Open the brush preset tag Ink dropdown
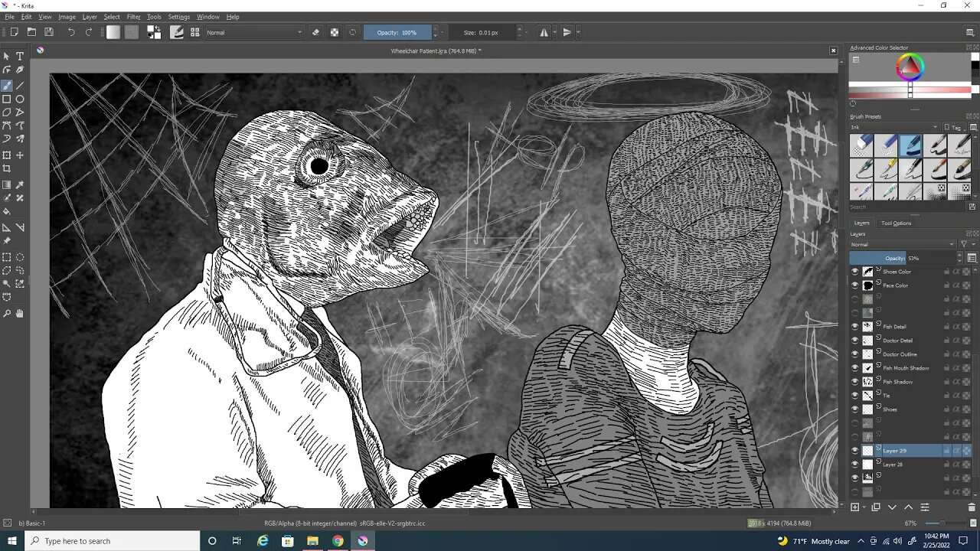 894,127
